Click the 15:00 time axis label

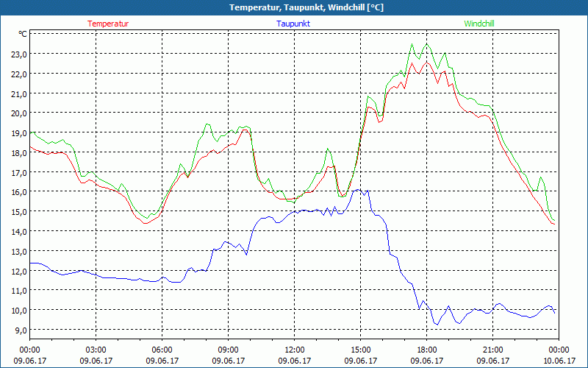360,350
